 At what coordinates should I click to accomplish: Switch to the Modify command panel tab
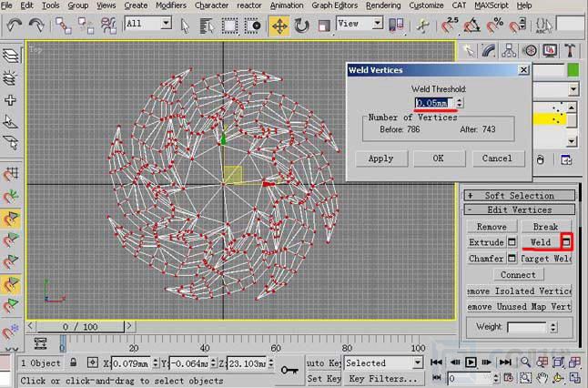point(489,51)
